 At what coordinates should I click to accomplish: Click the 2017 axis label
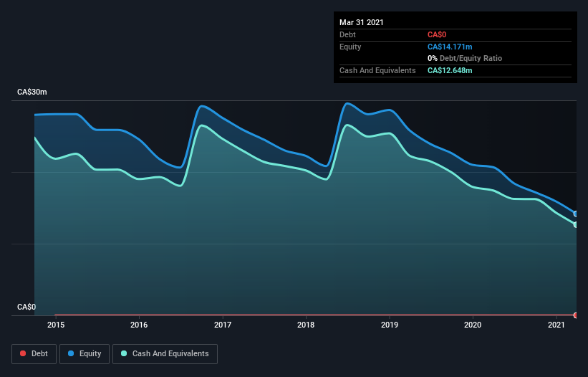pos(222,325)
